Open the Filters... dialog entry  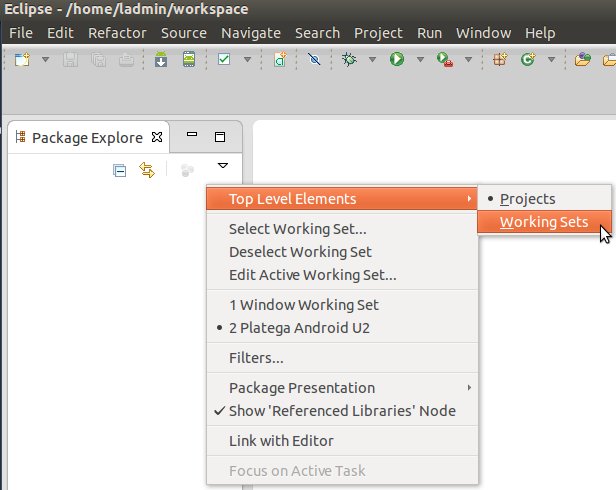[x=342, y=358]
